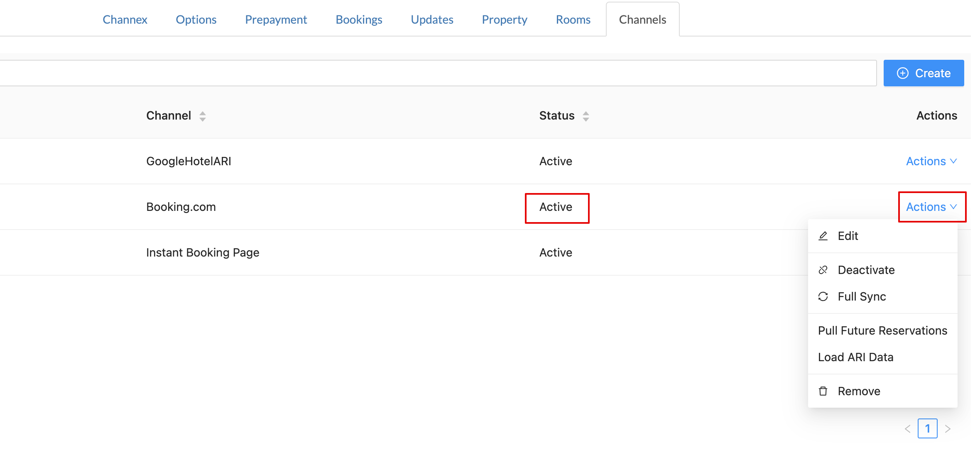Click the Edit pencil icon in dropdown

[823, 236]
